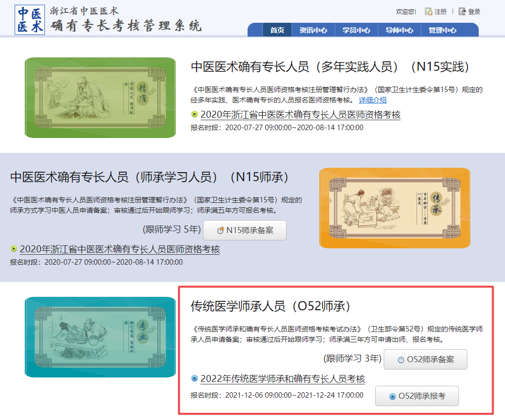Click bullet icon beside N15师承 exam link
Viewport: 505px width, 420px height.
(14, 249)
